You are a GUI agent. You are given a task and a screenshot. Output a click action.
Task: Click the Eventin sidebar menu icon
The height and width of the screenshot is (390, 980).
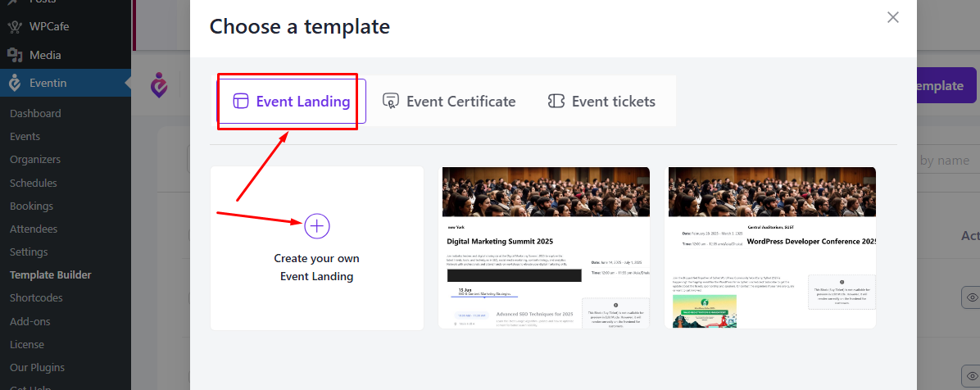15,83
